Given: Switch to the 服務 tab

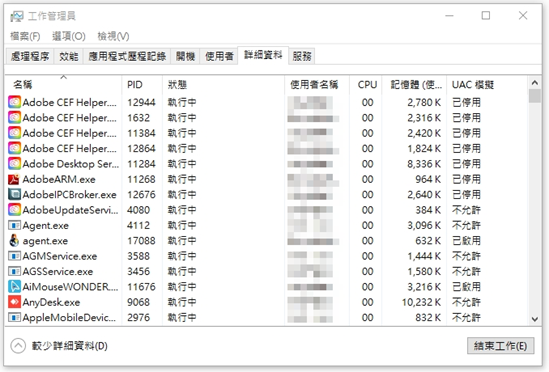Looking at the screenshot, I should [302, 56].
